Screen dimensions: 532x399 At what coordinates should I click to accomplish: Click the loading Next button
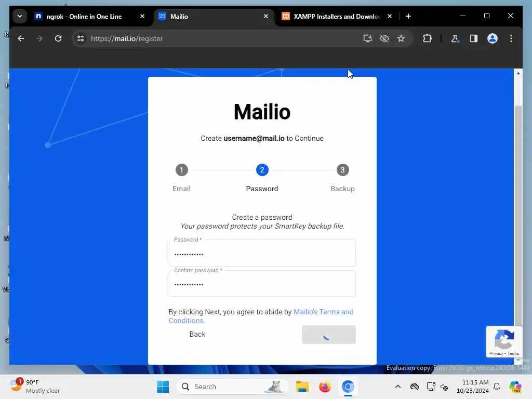(328, 335)
